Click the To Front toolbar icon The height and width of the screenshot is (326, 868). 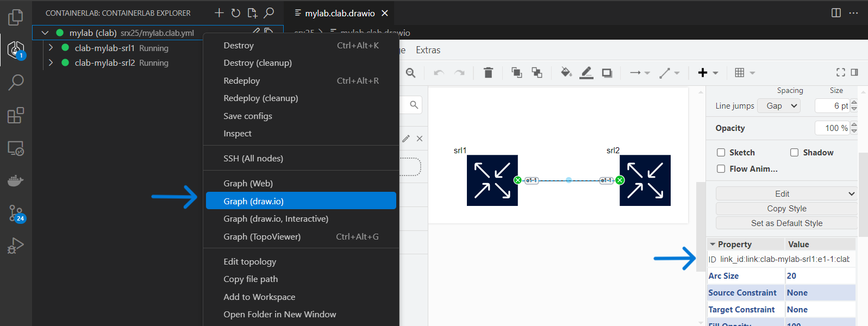click(516, 73)
